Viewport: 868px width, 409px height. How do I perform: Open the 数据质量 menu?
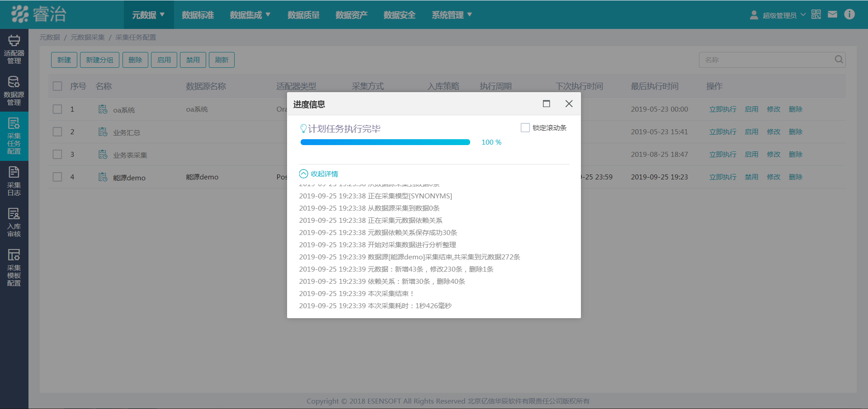point(304,15)
